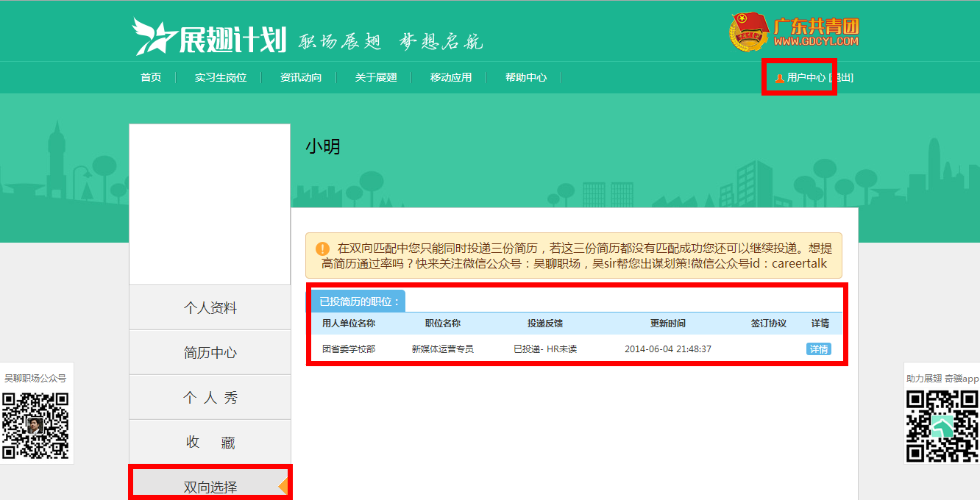Visit the 帮助中心 page
This screenshot has height=500, width=980.
[525, 77]
